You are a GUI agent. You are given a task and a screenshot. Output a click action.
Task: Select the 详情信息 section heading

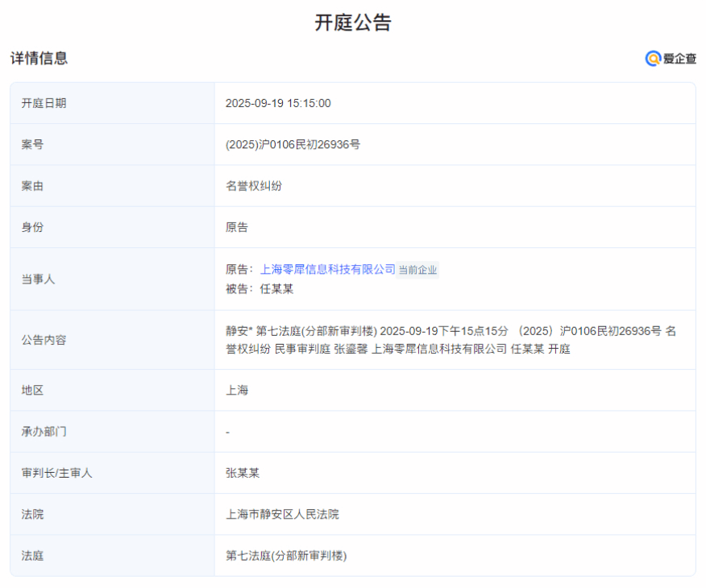click(39, 58)
